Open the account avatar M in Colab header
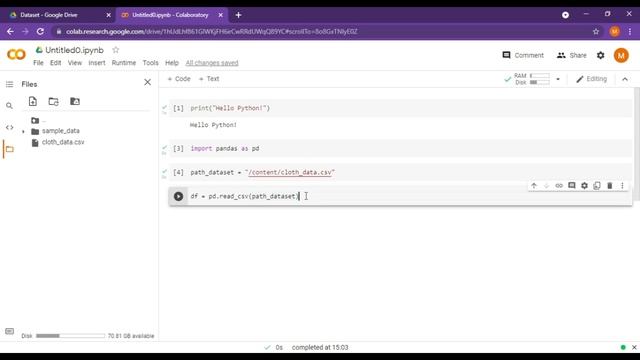640x360 pixels. (621, 55)
